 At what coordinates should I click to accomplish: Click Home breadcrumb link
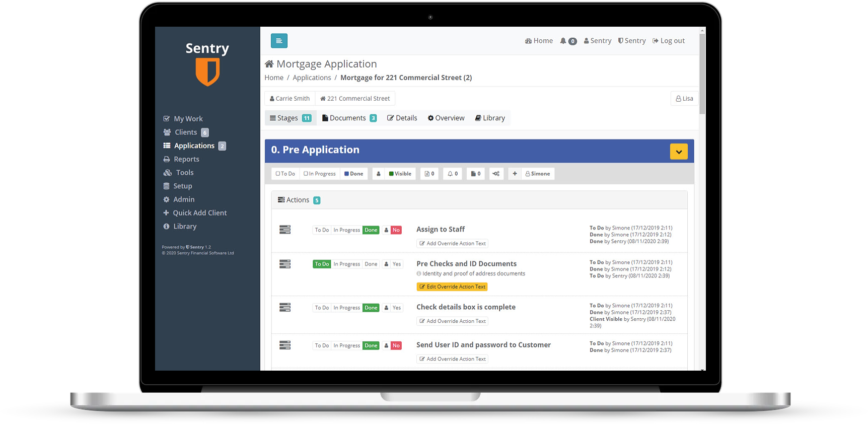point(274,78)
